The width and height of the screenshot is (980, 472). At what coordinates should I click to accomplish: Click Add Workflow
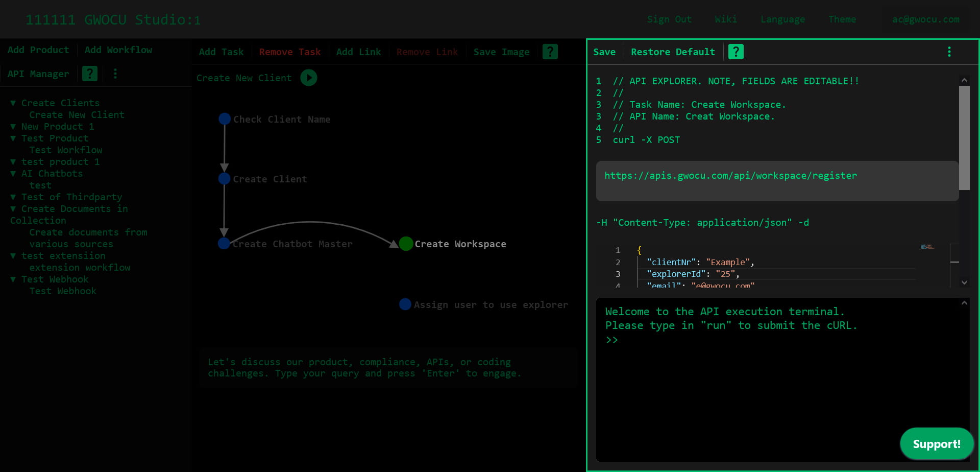click(118, 50)
